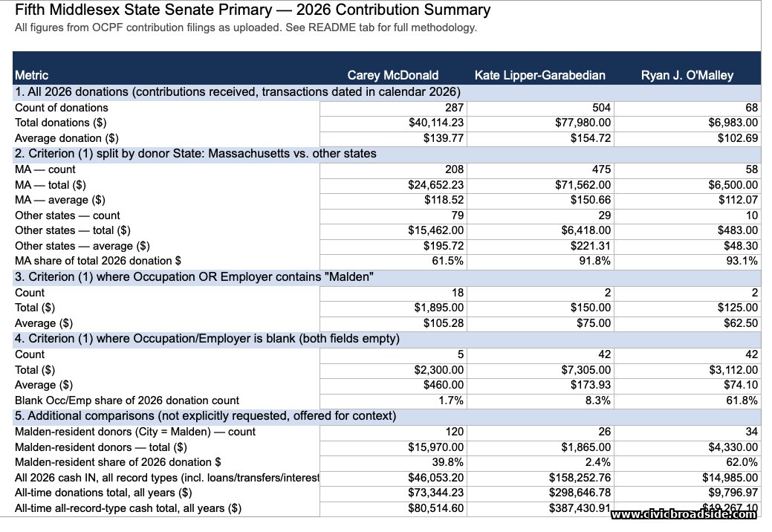Click 'All-time donations total, all years ($)' label
The height and width of the screenshot is (532, 772).
click(x=103, y=493)
